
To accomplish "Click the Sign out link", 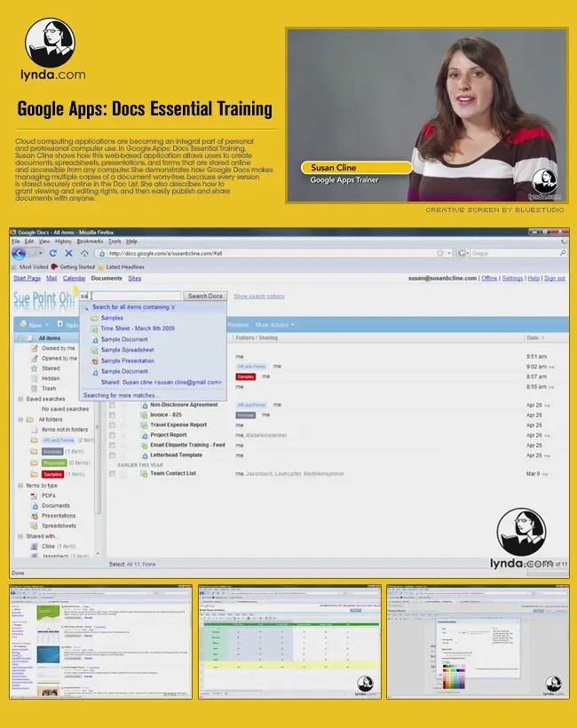I will [x=555, y=279].
